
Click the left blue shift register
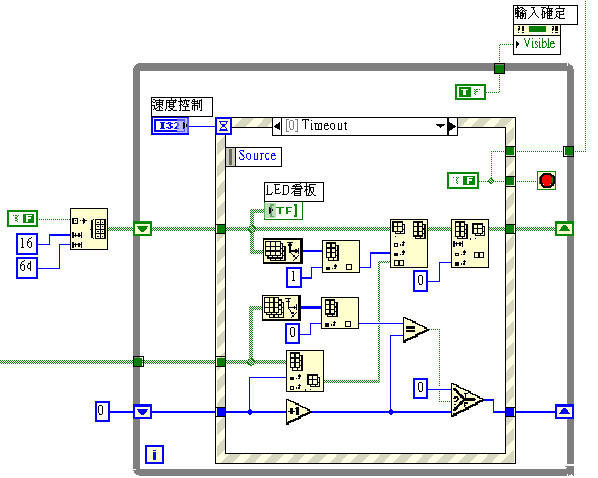point(143,412)
